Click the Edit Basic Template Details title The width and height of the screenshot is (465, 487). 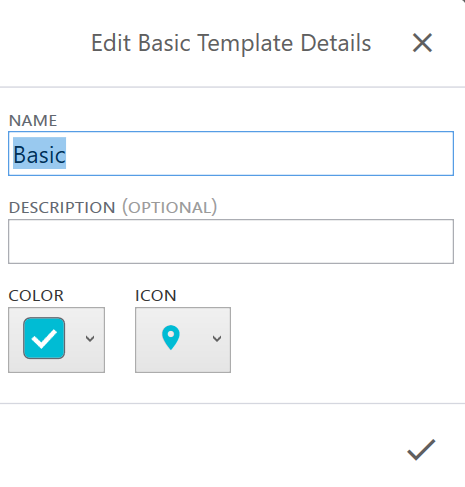point(231,43)
